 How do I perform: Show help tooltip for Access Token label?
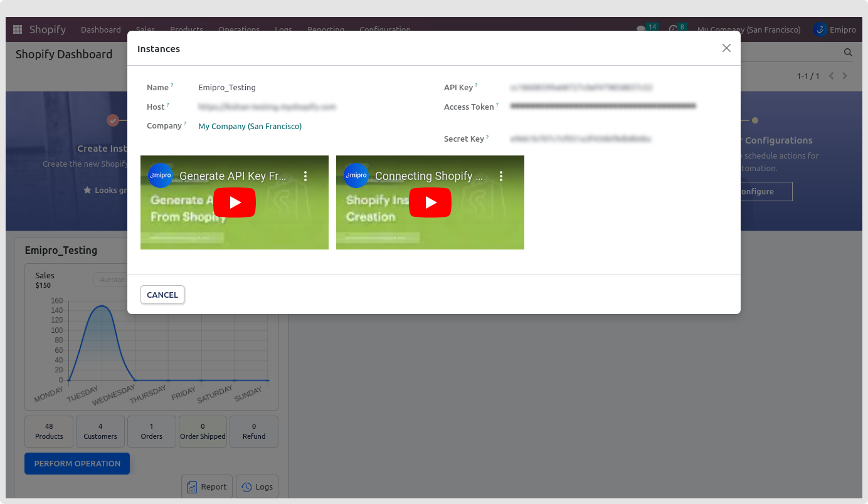click(x=497, y=105)
